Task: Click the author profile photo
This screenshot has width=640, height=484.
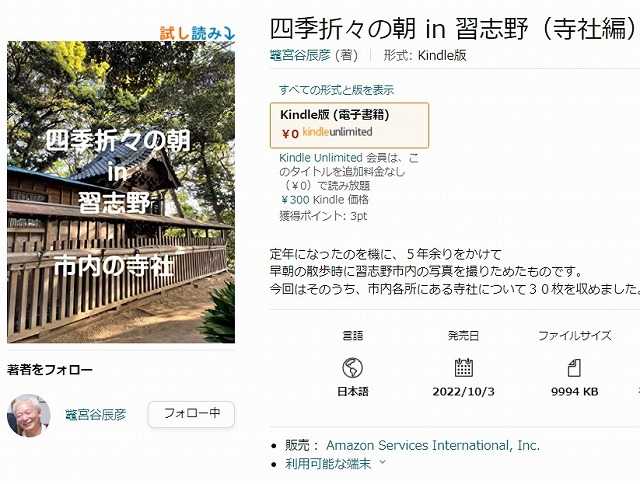Action: click(x=29, y=415)
